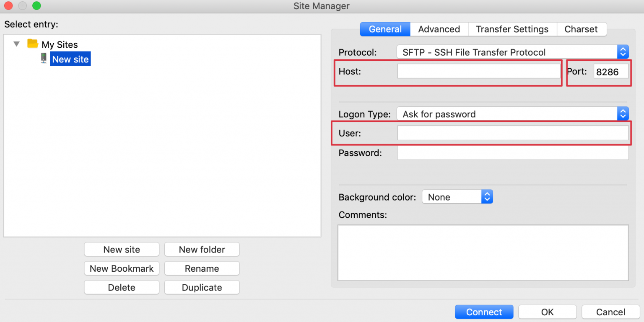Click the Port field showing 8286
The width and height of the screenshot is (644, 322).
click(x=610, y=71)
